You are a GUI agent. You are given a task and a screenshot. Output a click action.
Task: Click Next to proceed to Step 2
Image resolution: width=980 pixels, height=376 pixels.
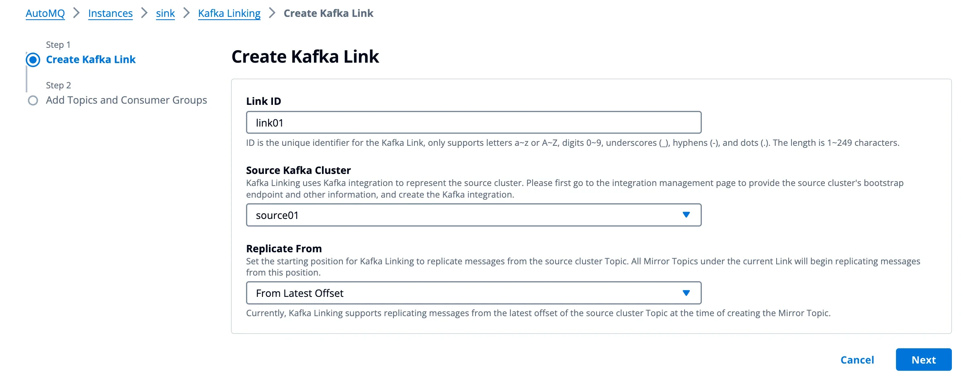(x=923, y=360)
